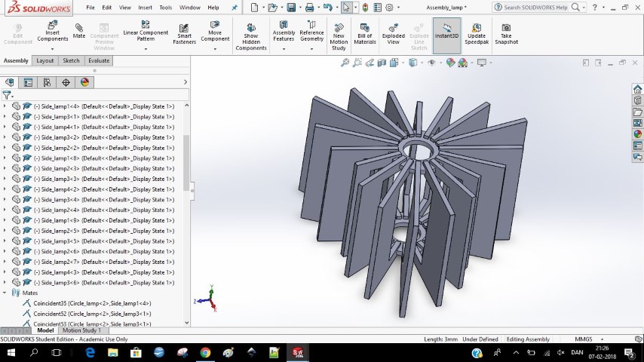Click the Print toolbar icon
This screenshot has width=644, height=362.
(x=309, y=8)
